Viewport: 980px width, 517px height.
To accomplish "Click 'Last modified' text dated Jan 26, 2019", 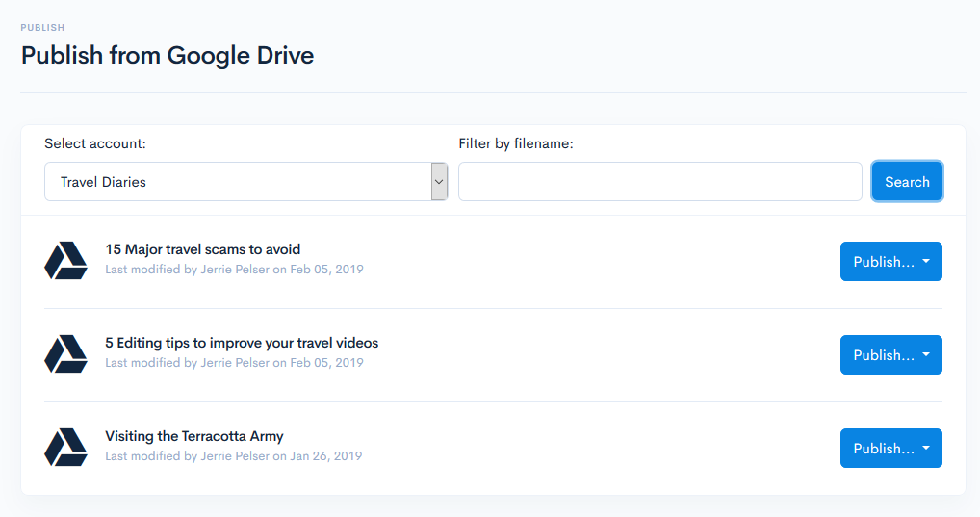I will [x=234, y=455].
